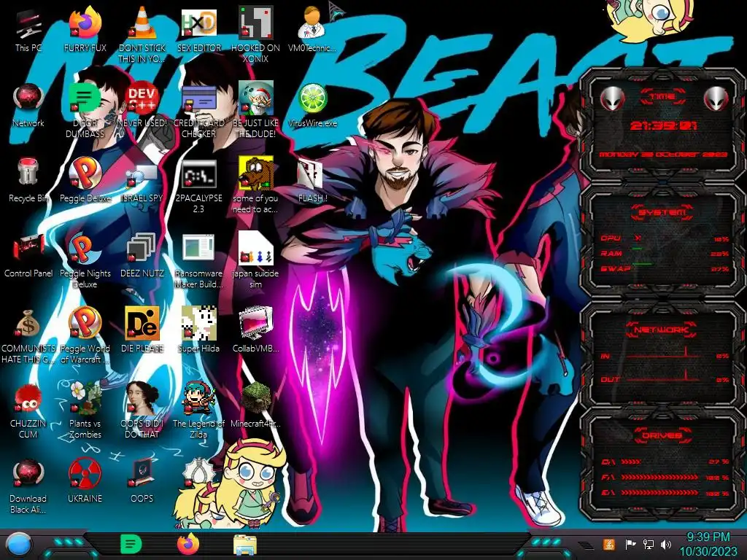Open the Action Center flag tray icon

click(630, 544)
